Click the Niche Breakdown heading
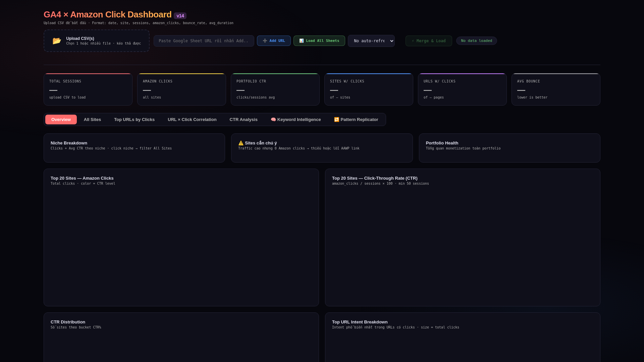Viewport: 644px width, 362px height. click(69, 143)
